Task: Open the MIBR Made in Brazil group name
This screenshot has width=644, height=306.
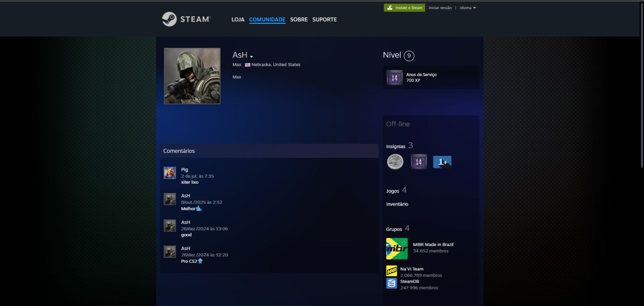Action: click(433, 244)
